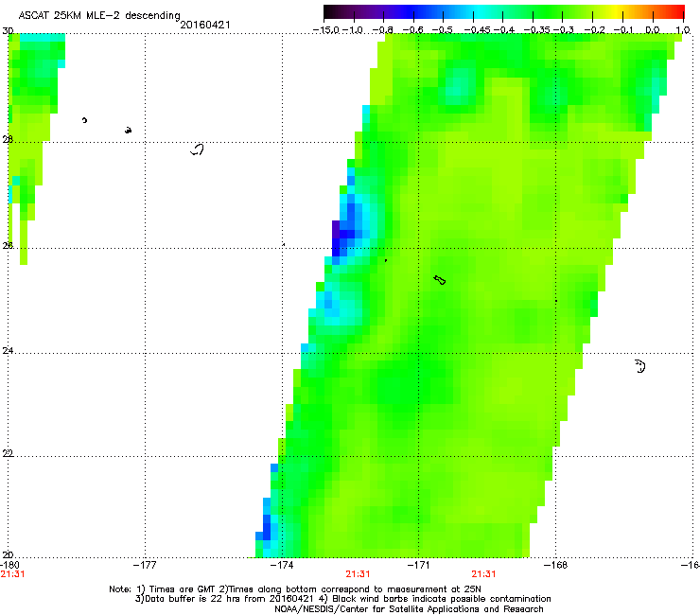The image size is (700, 615).
Task: Click the longitude label "-180"
Action: point(9,565)
